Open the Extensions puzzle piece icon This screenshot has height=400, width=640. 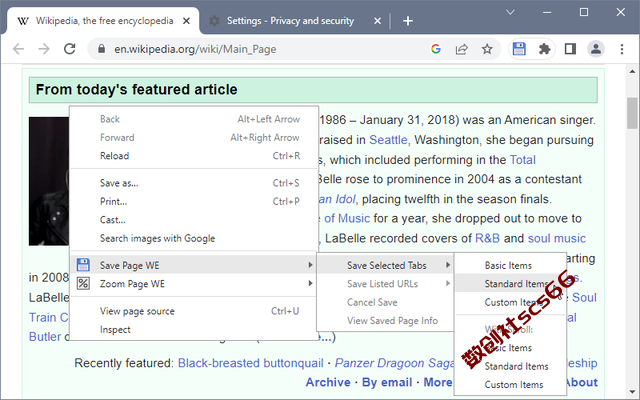[544, 49]
